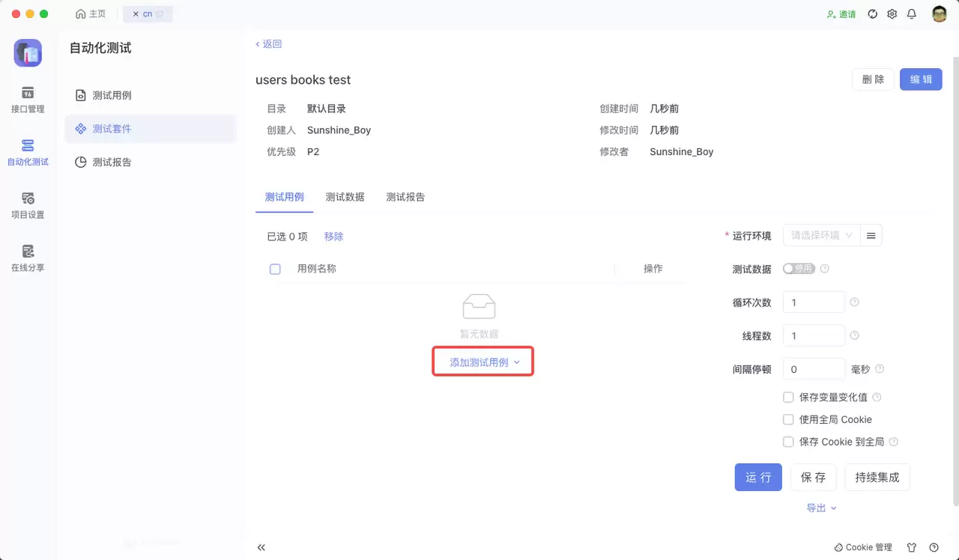The image size is (959, 560).
Task: Close the cn project tab
Action: point(136,14)
